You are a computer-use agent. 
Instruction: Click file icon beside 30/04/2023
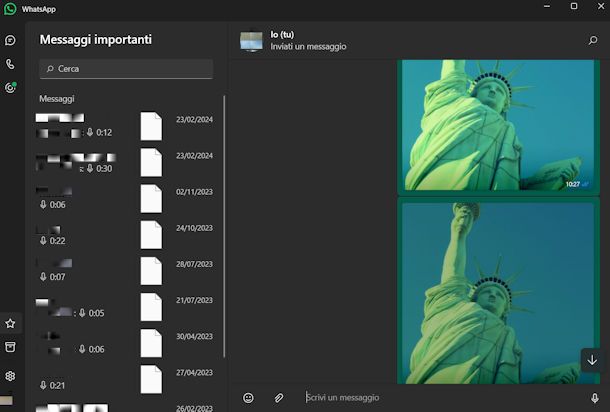click(x=151, y=343)
